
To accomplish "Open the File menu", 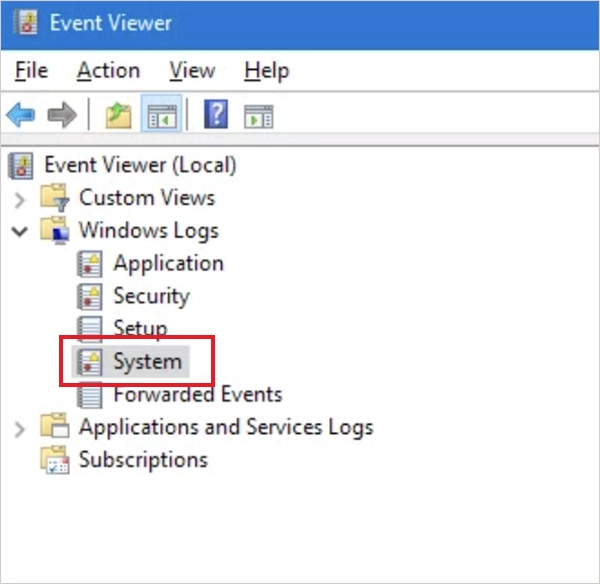I will [x=31, y=71].
